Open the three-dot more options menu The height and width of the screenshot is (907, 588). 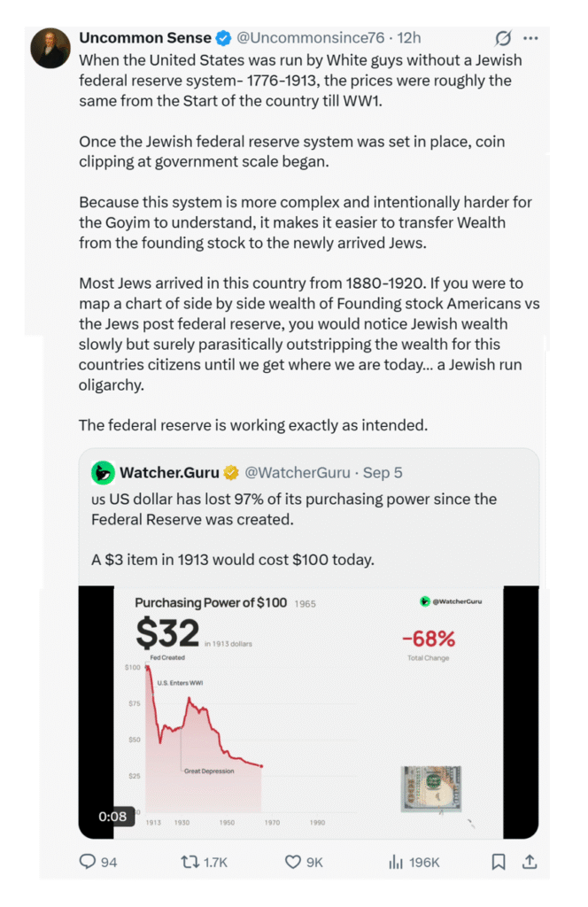[x=530, y=38]
